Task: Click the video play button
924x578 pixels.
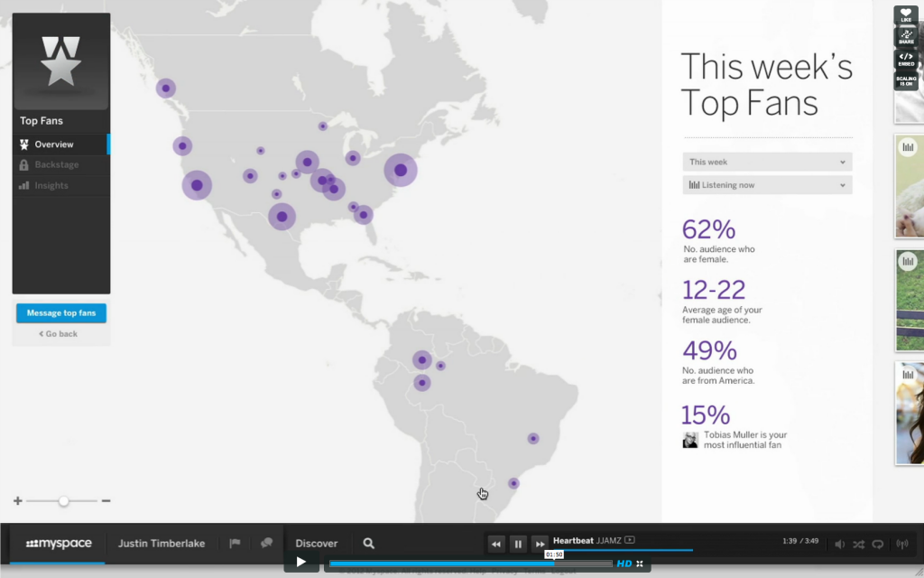Action: (x=301, y=562)
